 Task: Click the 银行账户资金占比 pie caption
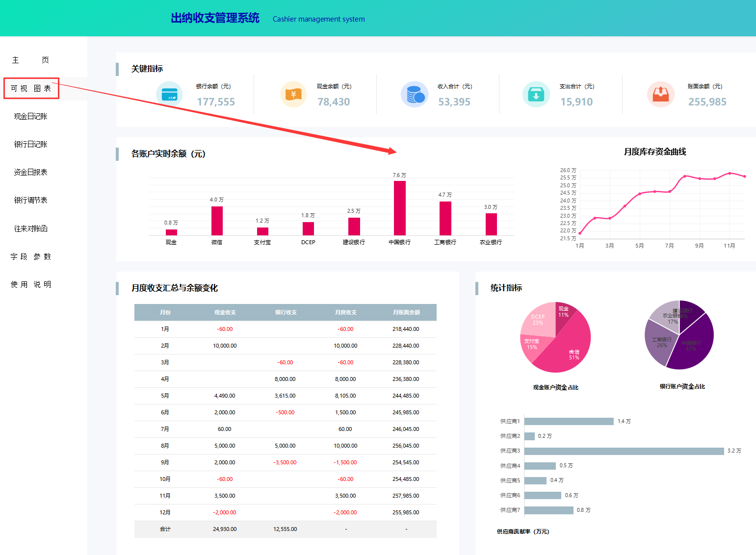tap(682, 386)
